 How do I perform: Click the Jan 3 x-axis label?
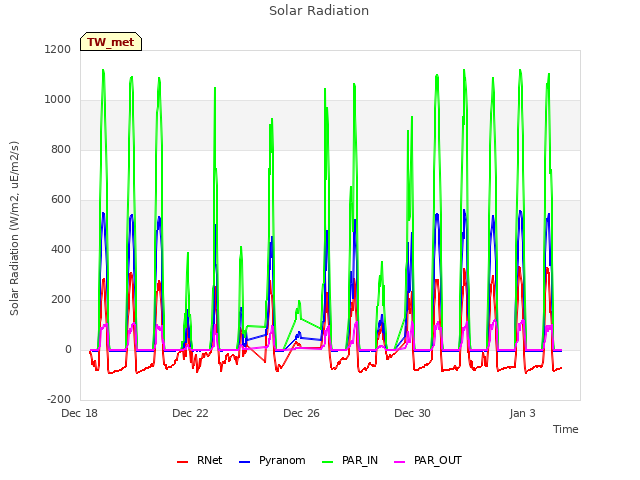pyautogui.click(x=522, y=413)
